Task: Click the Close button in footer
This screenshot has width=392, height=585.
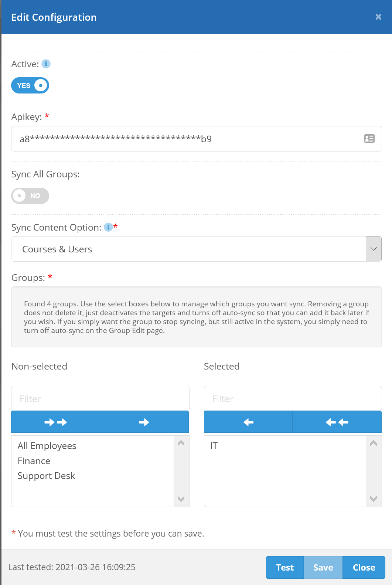Action: [x=364, y=567]
